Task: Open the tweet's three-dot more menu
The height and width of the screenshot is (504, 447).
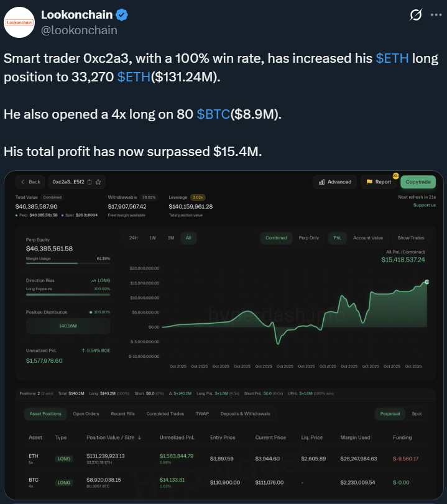Action: point(433,14)
